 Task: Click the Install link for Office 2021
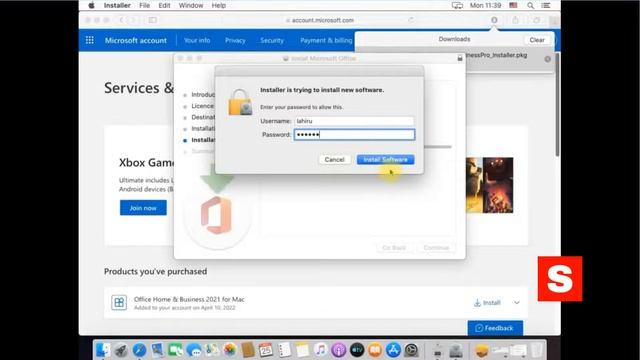click(x=487, y=303)
